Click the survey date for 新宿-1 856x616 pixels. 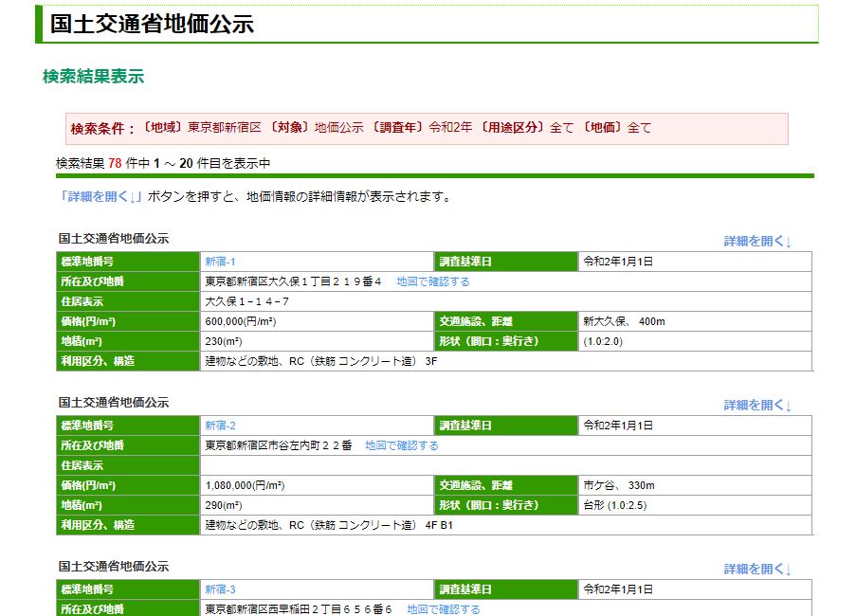618,262
